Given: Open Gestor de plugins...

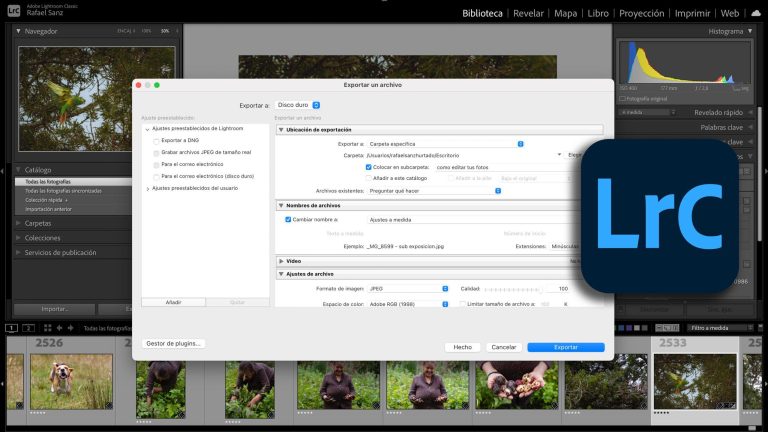Looking at the screenshot, I should (173, 343).
